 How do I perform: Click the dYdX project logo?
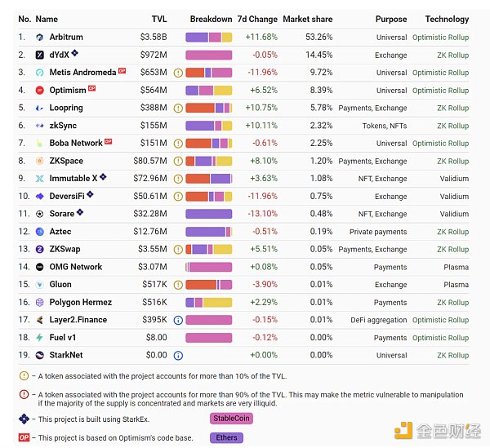40,55
